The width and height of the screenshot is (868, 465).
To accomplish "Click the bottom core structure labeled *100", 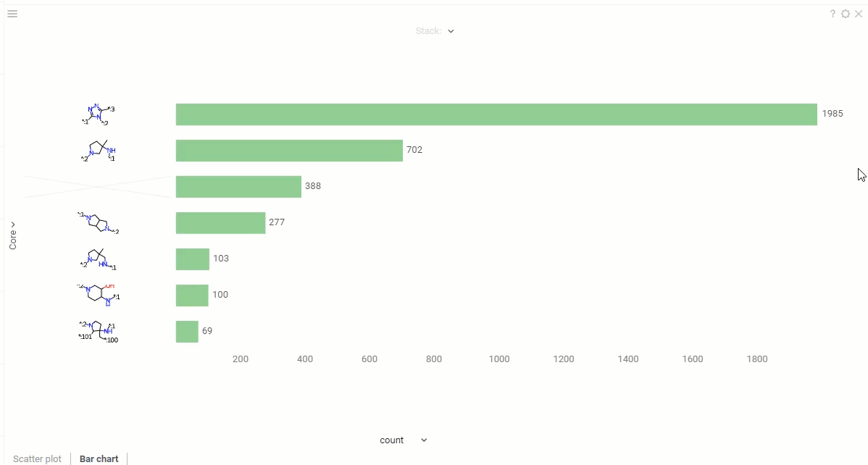I will [98, 330].
